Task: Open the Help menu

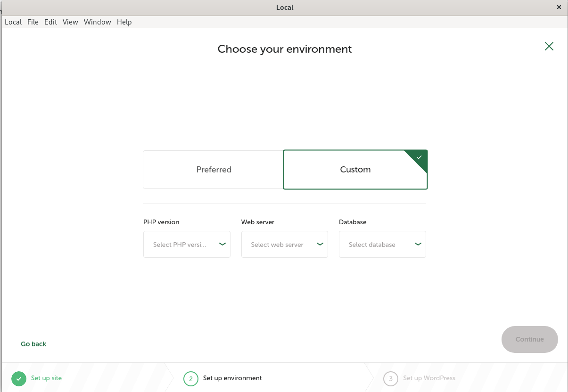Action: coord(124,22)
